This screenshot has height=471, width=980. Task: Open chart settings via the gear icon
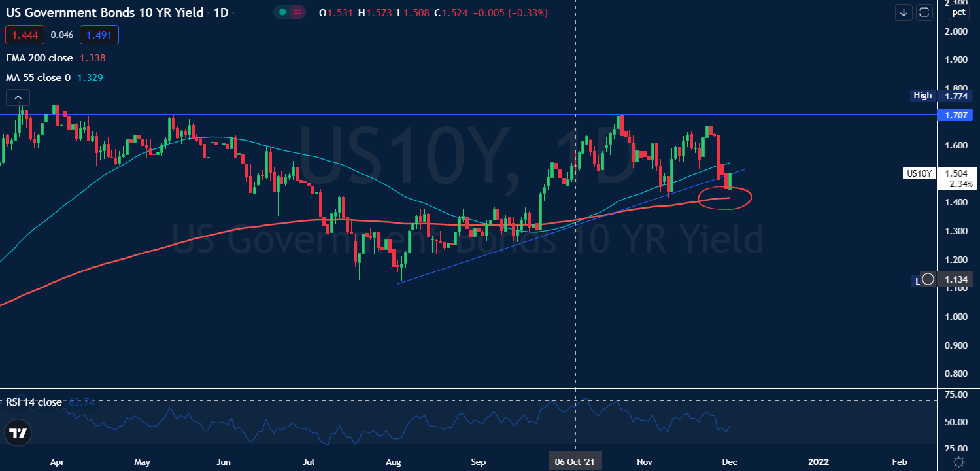point(958,461)
